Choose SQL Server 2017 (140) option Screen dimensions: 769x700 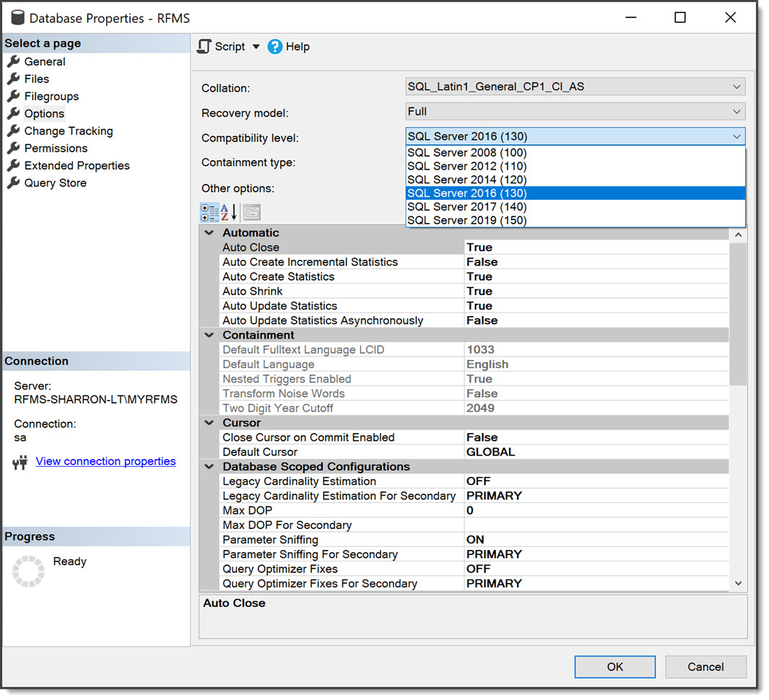[x=575, y=207]
